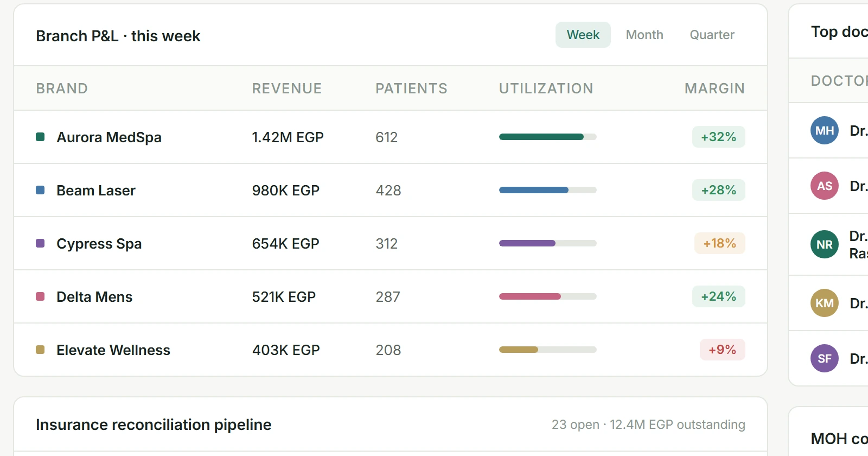The width and height of the screenshot is (868, 456).
Task: Click the +9% margin badge
Action: pos(723,350)
